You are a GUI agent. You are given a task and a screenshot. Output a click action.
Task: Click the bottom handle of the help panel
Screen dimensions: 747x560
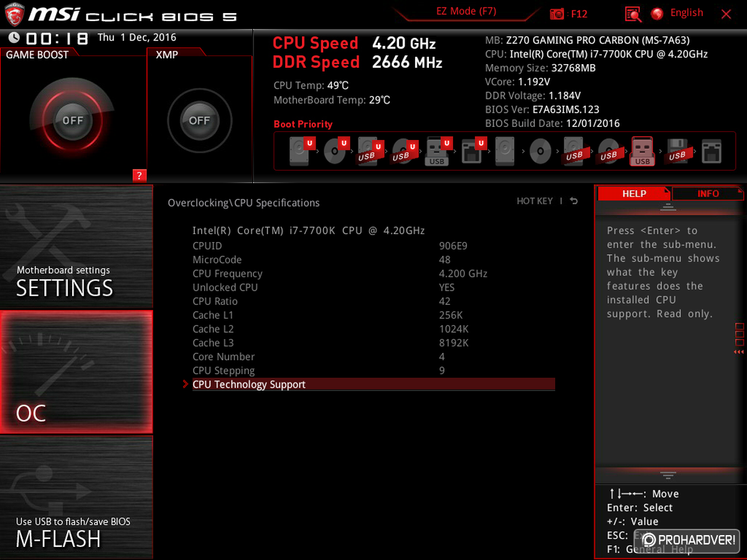coord(669,475)
